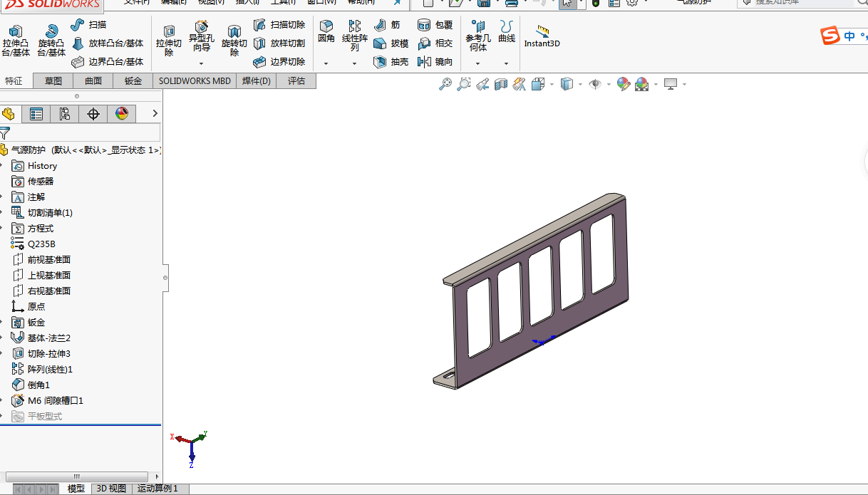Open the 参考几何体 reference geometry dropdown
Screen dimensions: 868x495
[x=477, y=63]
